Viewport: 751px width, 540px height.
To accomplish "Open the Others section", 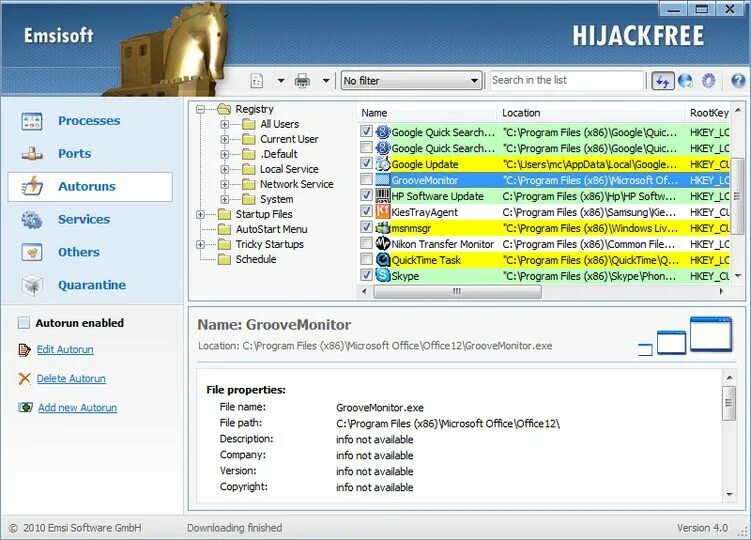I will pos(79,252).
